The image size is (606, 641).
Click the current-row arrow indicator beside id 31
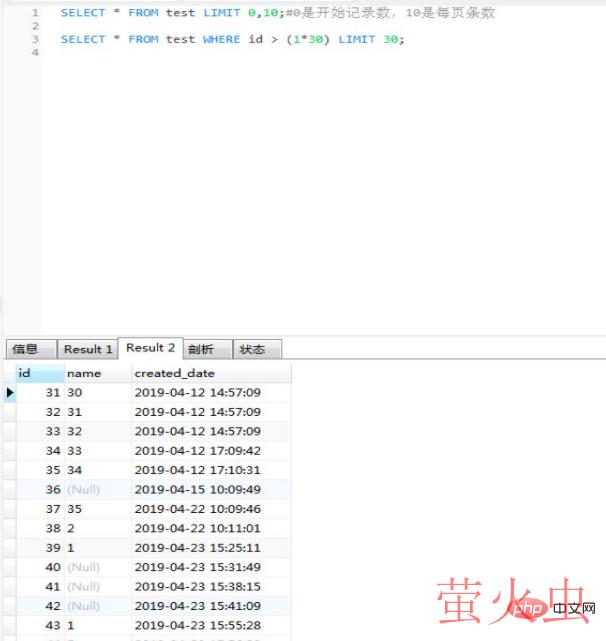pyautogui.click(x=10, y=393)
